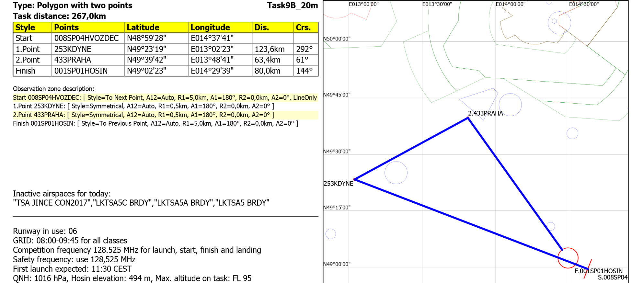Image resolution: width=644 pixels, height=283 pixels.
Task: Click the large airspace circle near 253KDYNE
Action: point(396,173)
